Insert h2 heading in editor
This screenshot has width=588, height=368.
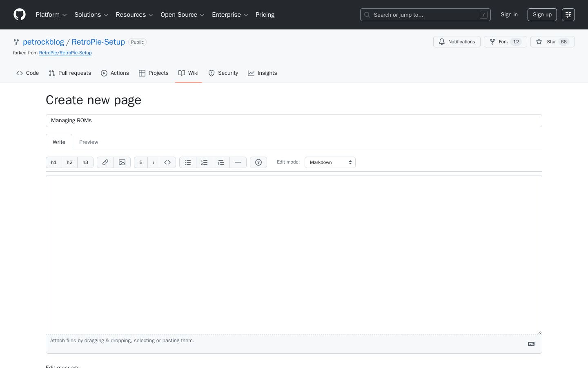point(69,162)
